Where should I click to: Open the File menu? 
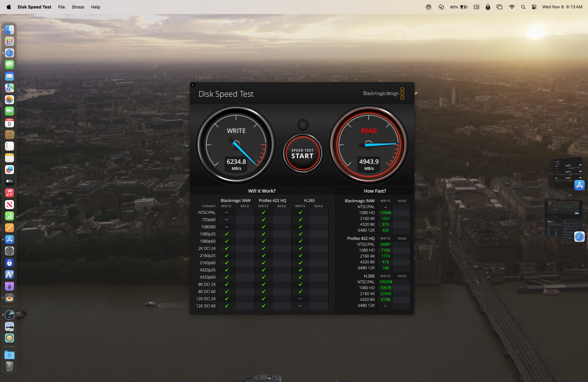[61, 7]
